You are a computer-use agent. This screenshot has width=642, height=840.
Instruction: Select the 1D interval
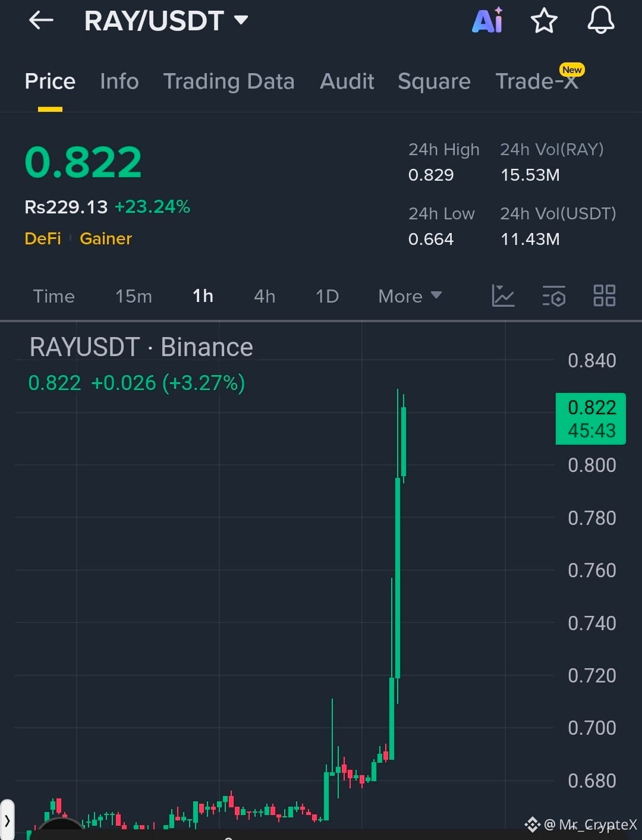tap(327, 296)
